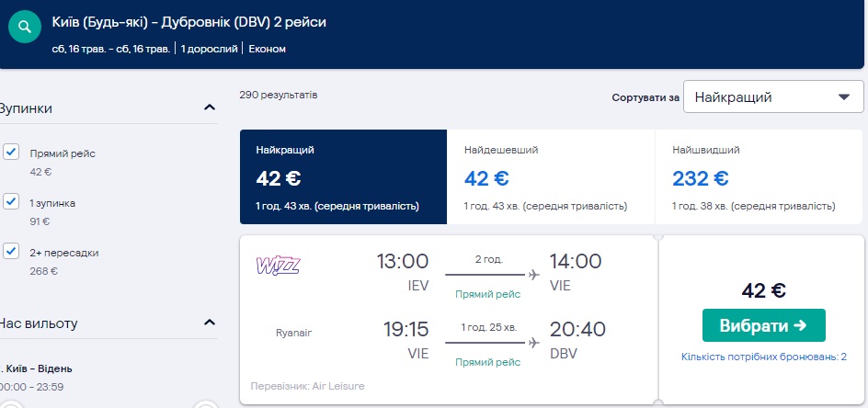Disable the 2+ пересадки checkbox

click(x=11, y=251)
